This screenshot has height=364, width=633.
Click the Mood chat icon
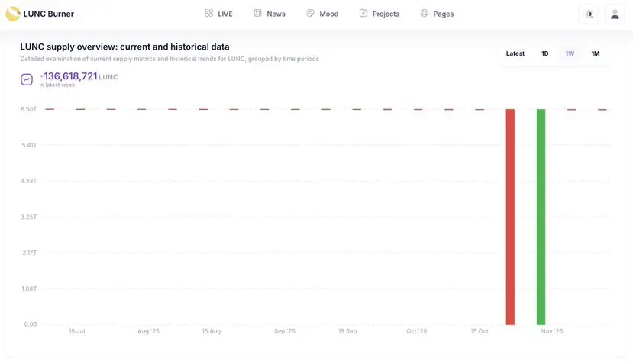click(x=310, y=13)
